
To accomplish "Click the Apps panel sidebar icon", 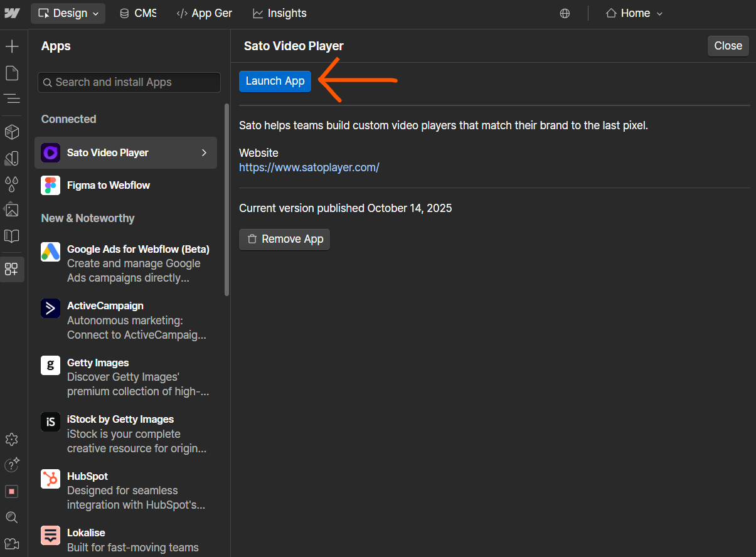I will [12, 269].
